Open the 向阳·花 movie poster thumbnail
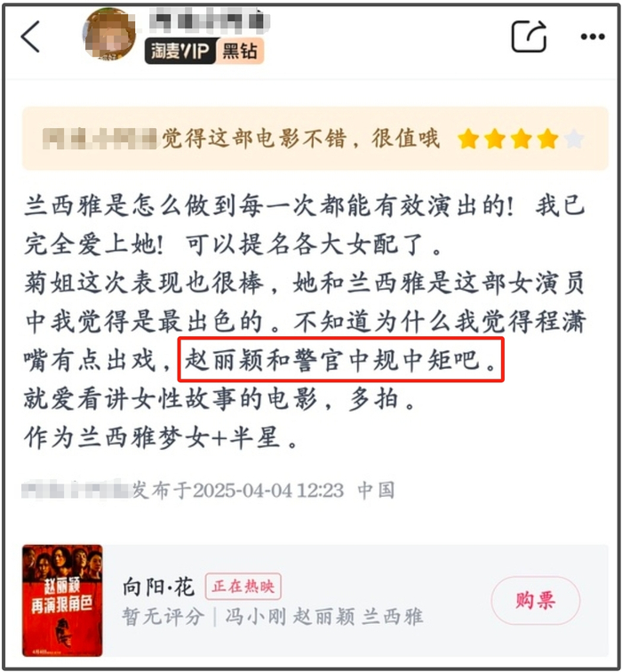622x672 pixels. [x=62, y=600]
